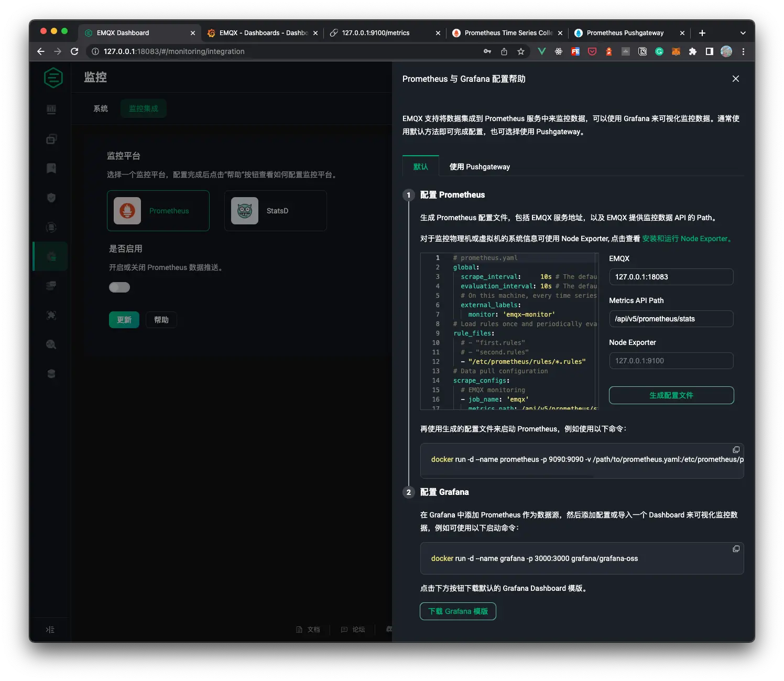Select the Prometheus monitoring platform card
Image resolution: width=784 pixels, height=681 pixels.
tap(158, 211)
